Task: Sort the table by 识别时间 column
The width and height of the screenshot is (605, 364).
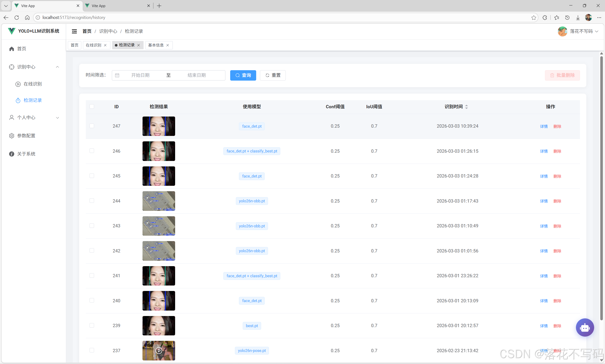Action: coord(466,107)
